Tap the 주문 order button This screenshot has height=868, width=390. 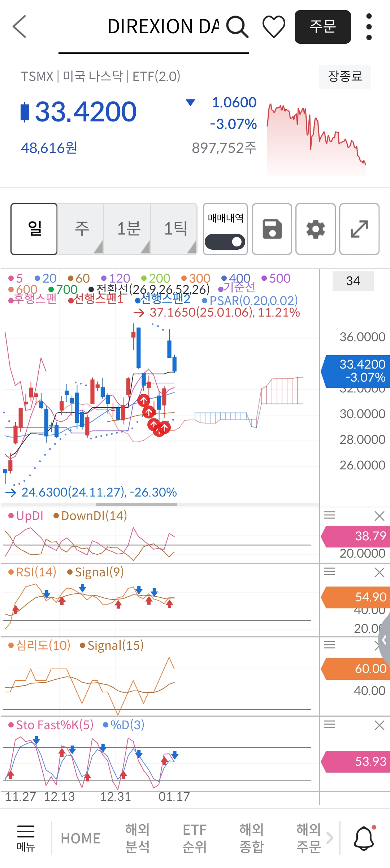(x=323, y=27)
